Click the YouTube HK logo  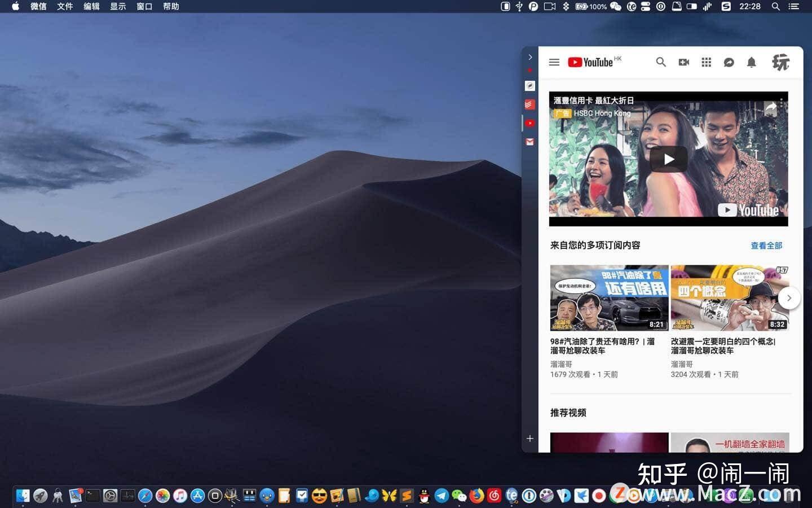point(593,62)
